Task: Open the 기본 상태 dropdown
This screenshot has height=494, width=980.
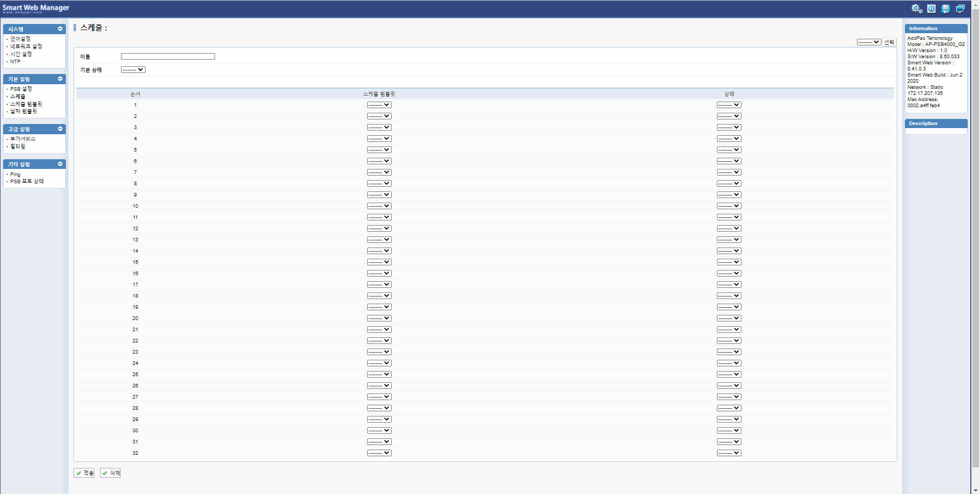Action: 133,70
